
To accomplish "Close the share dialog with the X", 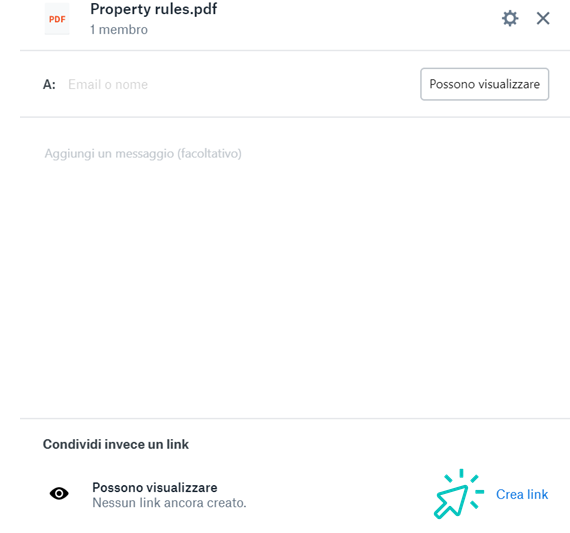I will click(543, 18).
